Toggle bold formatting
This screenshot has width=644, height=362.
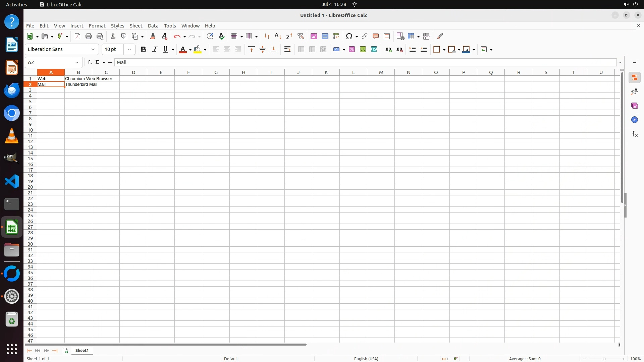tap(144, 50)
